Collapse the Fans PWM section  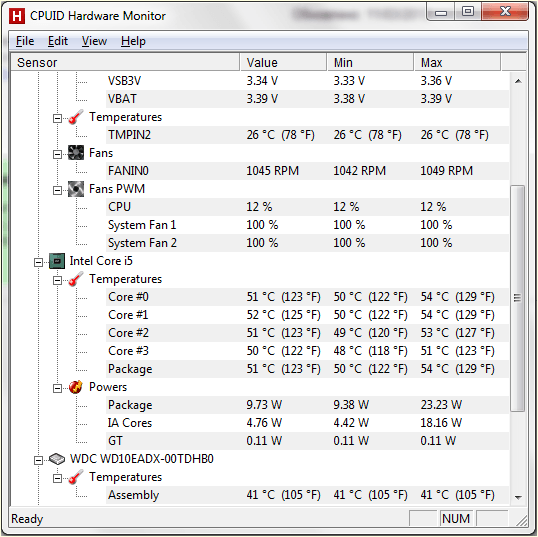(57, 190)
